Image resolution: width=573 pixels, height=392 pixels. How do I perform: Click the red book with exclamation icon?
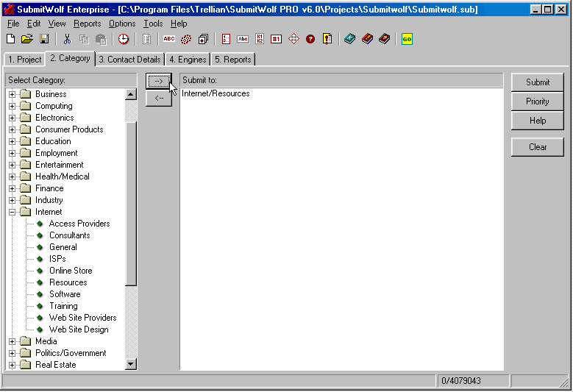coord(367,39)
